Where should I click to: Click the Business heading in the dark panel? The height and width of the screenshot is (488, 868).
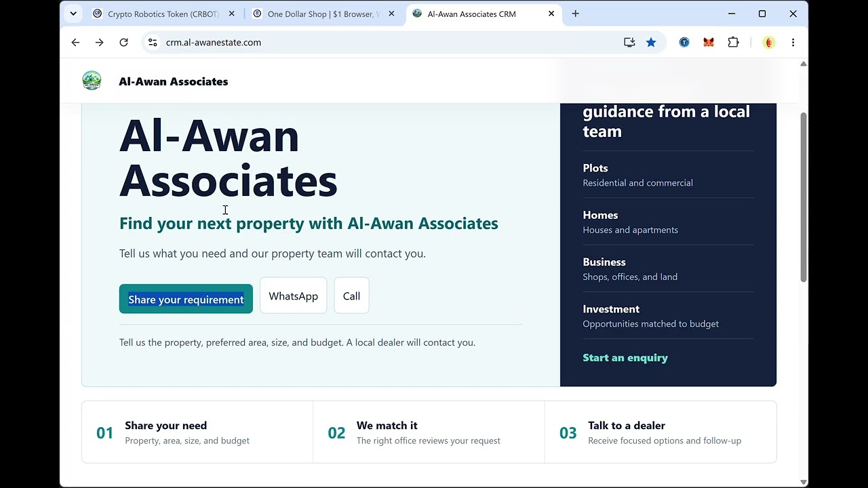point(604,262)
